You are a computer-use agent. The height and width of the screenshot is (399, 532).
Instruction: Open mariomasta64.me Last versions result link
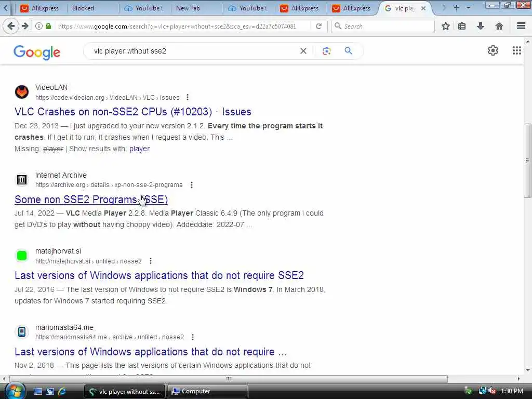click(x=151, y=352)
